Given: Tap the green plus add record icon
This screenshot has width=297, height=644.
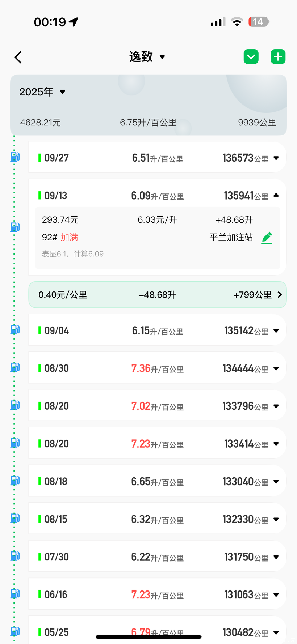Looking at the screenshot, I should point(278,57).
